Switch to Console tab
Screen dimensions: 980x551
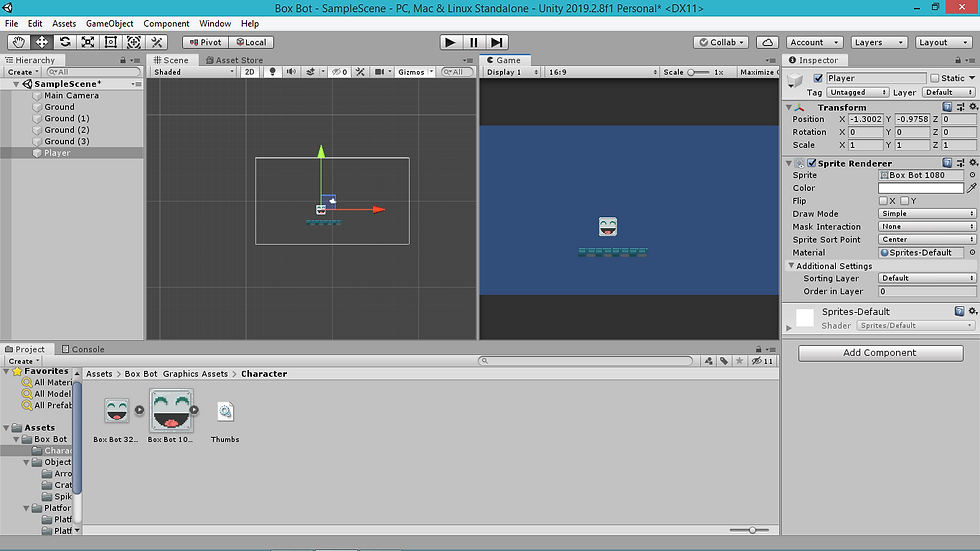tap(83, 349)
